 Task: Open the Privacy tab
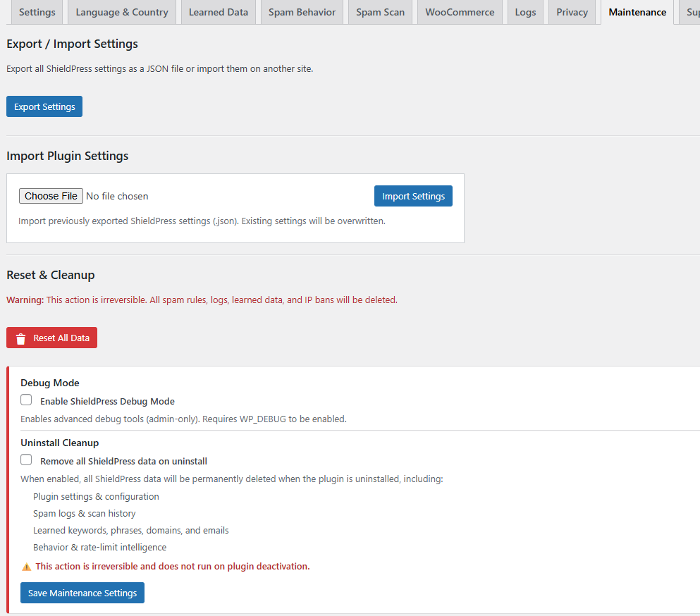click(x=572, y=12)
